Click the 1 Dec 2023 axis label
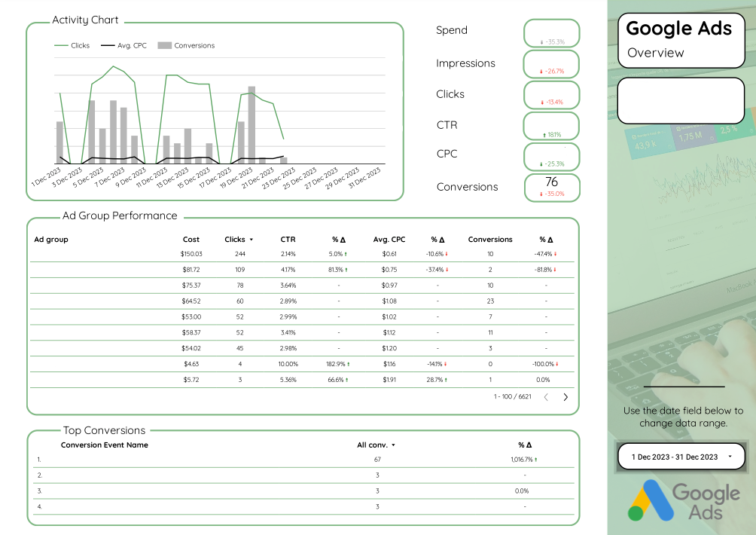 pyautogui.click(x=46, y=176)
